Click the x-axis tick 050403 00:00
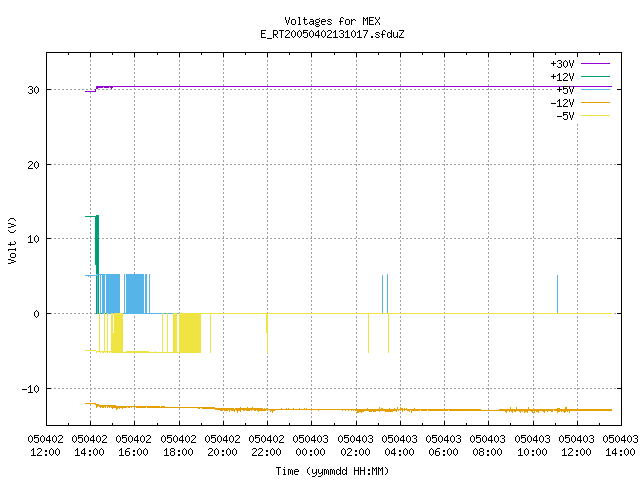 pos(311,446)
